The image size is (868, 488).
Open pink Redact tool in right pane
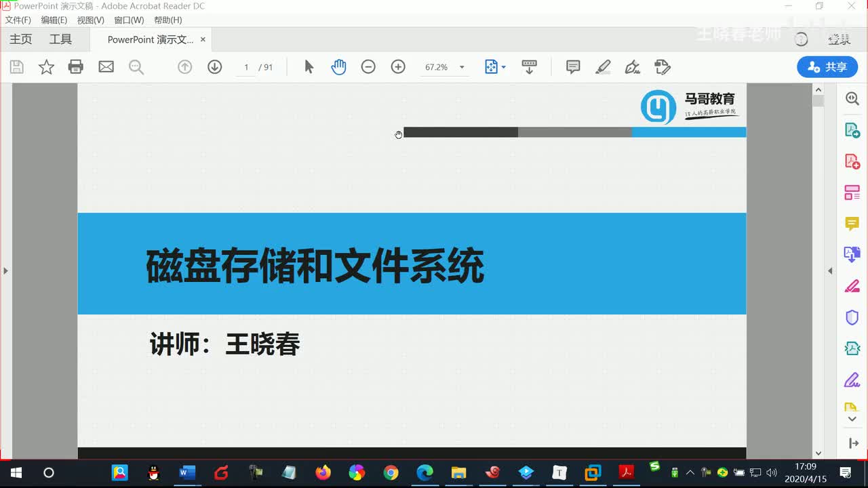[x=852, y=286]
